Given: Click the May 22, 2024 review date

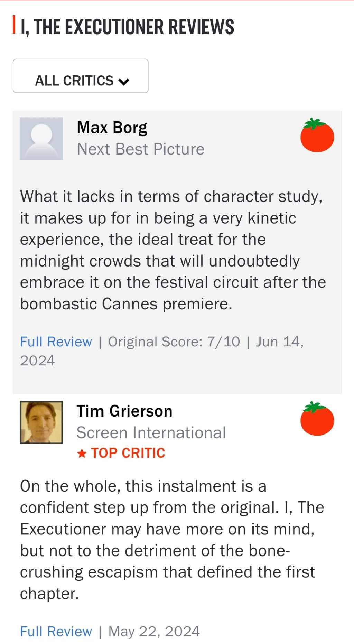Looking at the screenshot, I should tap(154, 631).
